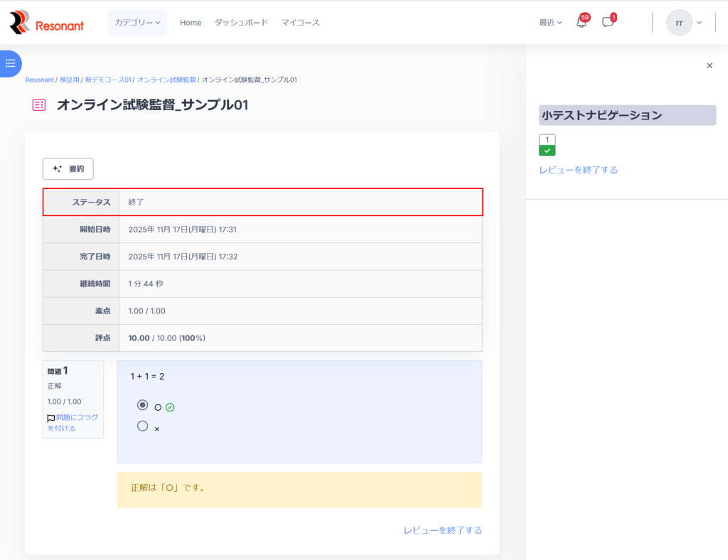728x560 pixels.
Task: Click the Resonant logo
Action: (46, 23)
